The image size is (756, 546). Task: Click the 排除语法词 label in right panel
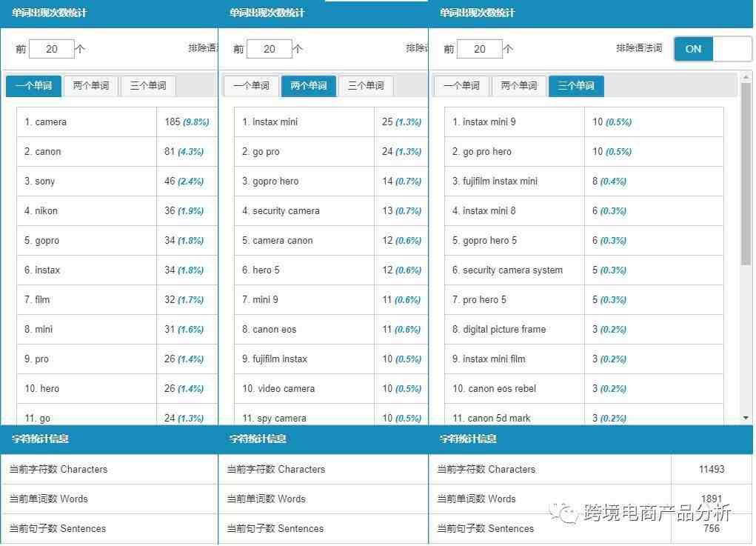639,47
